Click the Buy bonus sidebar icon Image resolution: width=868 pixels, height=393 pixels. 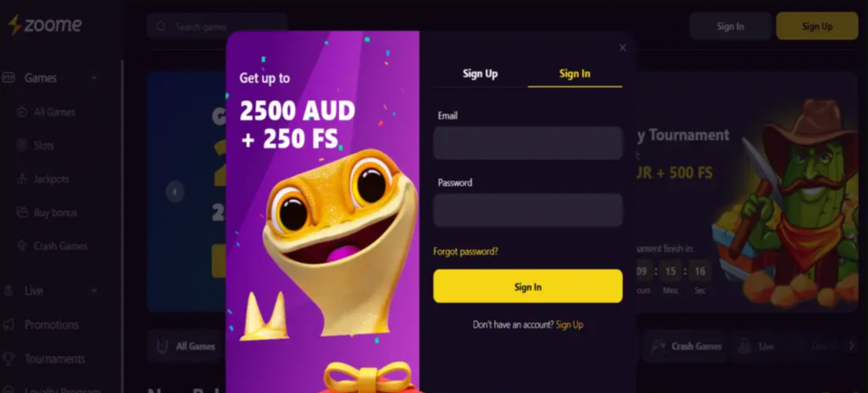(21, 212)
